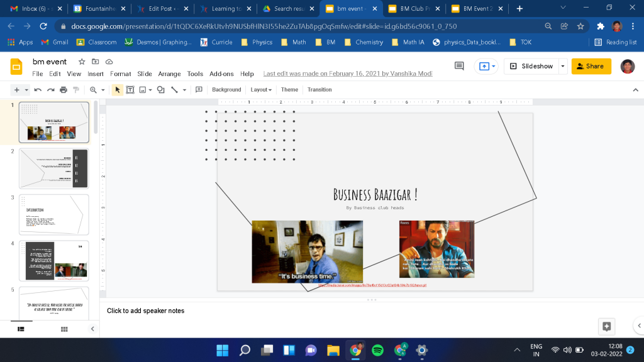Check the cloud document status icon
644x362 pixels.
(x=109, y=62)
